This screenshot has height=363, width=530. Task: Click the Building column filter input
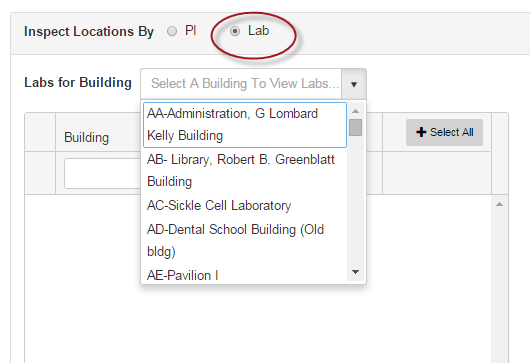[x=103, y=173]
